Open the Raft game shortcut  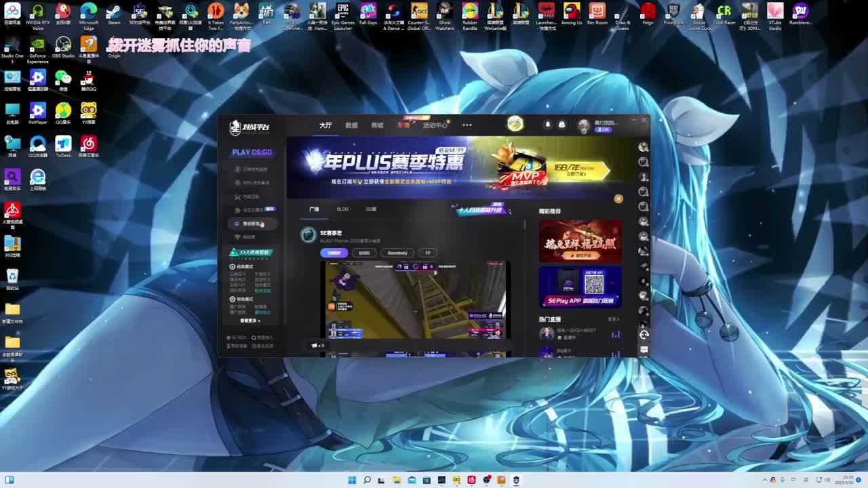267,14
